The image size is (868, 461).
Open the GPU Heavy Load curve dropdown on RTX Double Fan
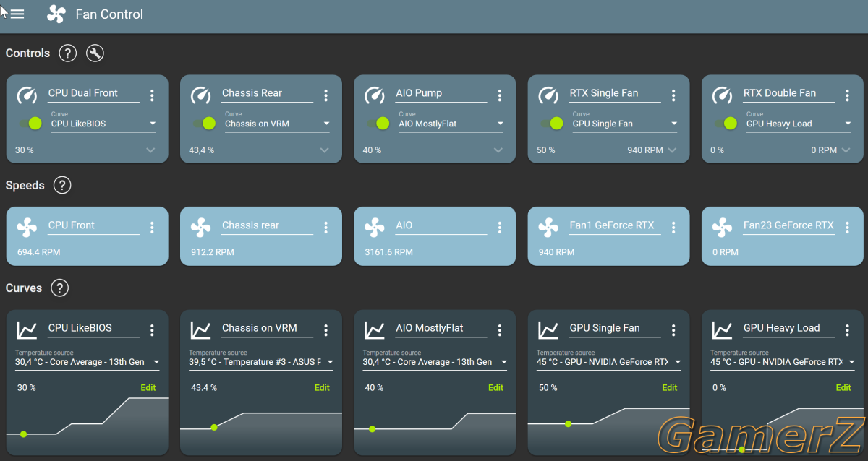click(x=799, y=124)
